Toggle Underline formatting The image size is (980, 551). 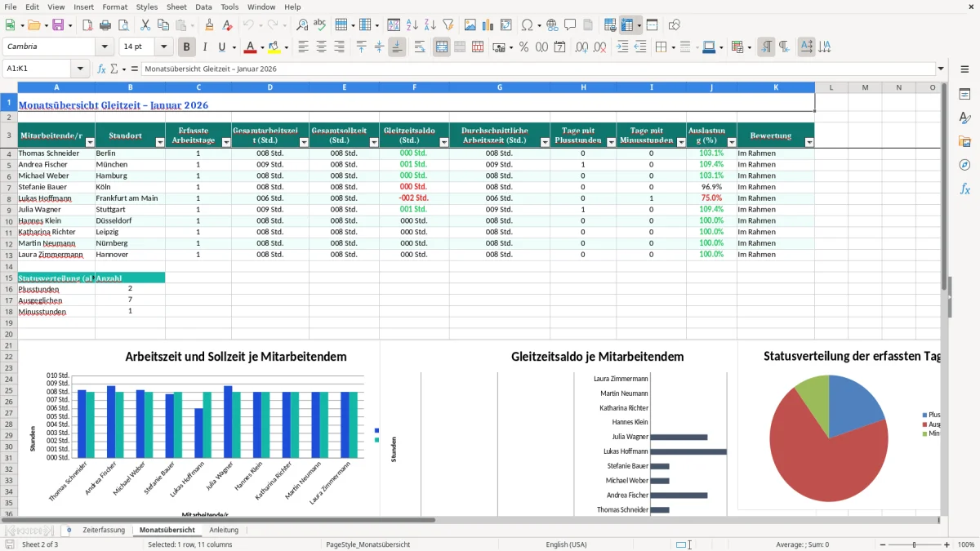pos(222,47)
